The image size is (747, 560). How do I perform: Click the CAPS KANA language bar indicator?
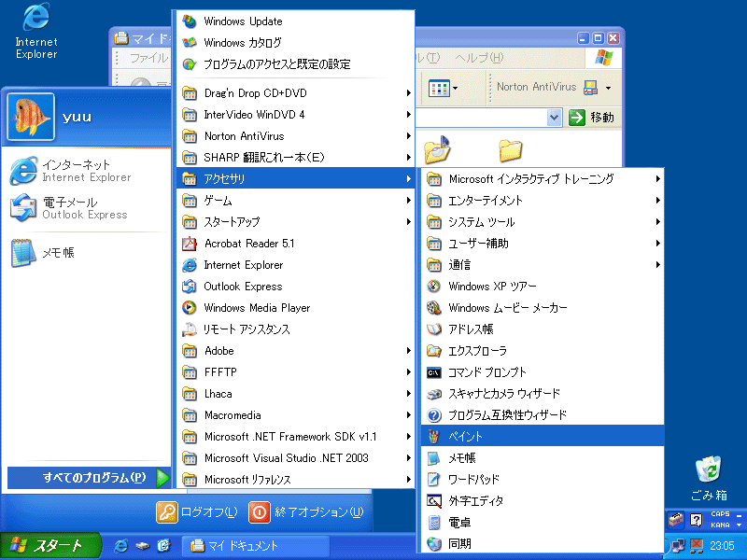pyautogui.click(x=720, y=520)
